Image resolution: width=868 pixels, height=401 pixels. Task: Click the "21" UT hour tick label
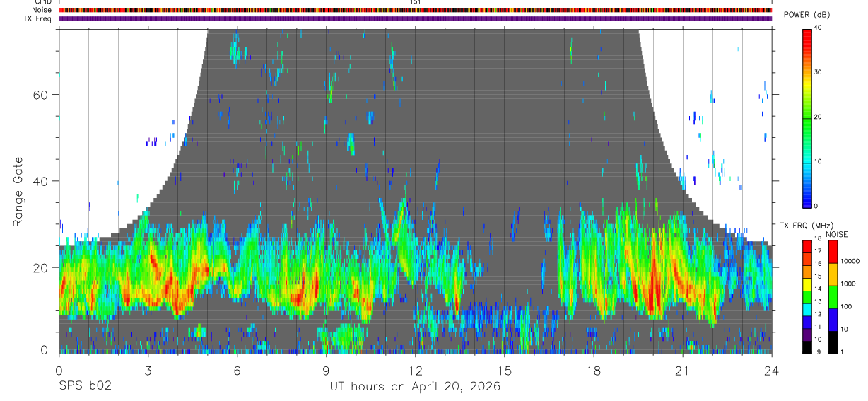(x=682, y=370)
